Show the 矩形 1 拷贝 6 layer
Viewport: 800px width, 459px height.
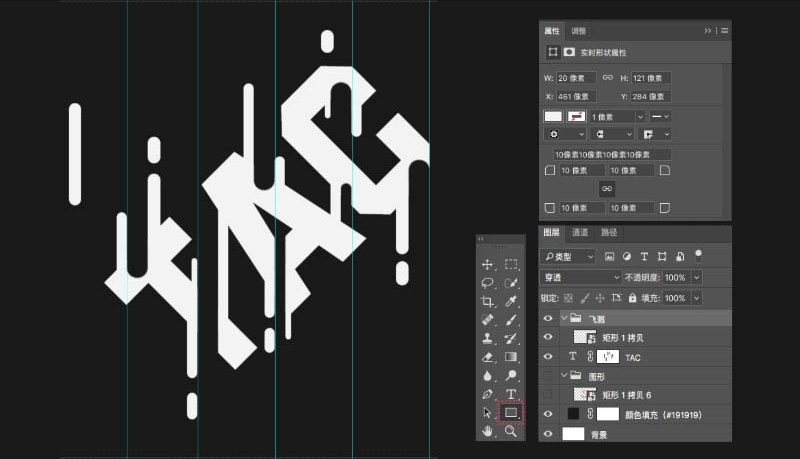tap(548, 395)
